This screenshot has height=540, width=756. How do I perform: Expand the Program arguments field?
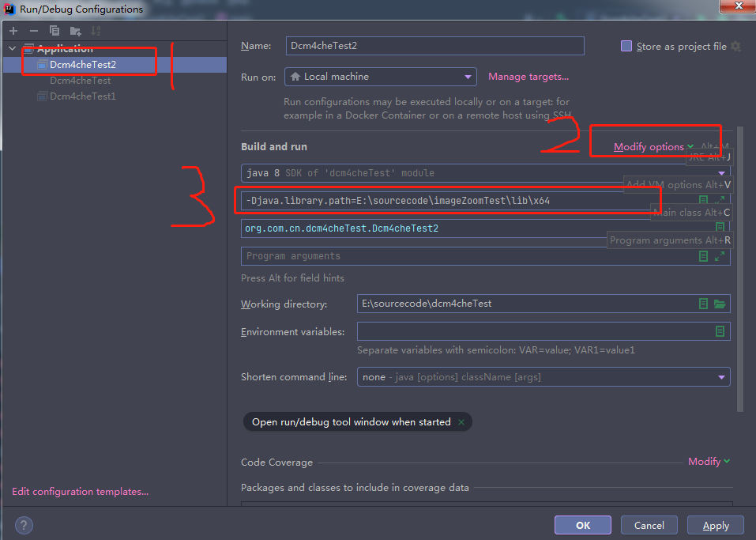(720, 256)
